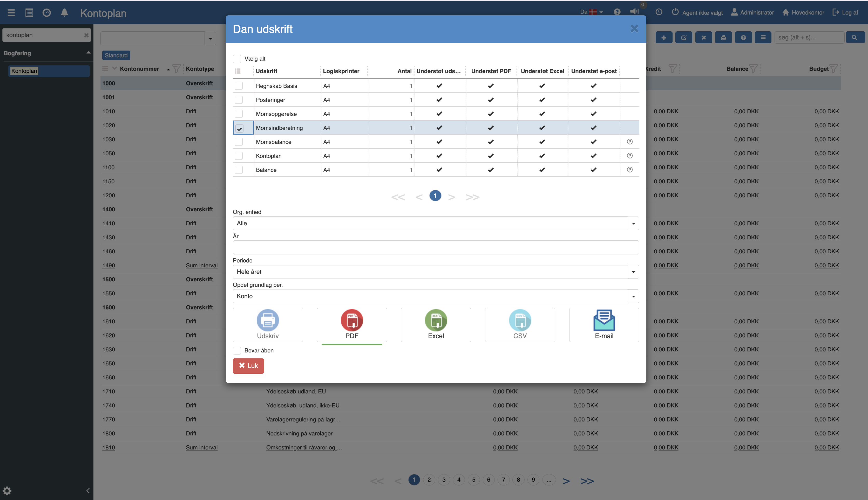The width and height of the screenshot is (868, 500).
Task: Check the Vælg alt checkbox
Action: pyautogui.click(x=237, y=59)
